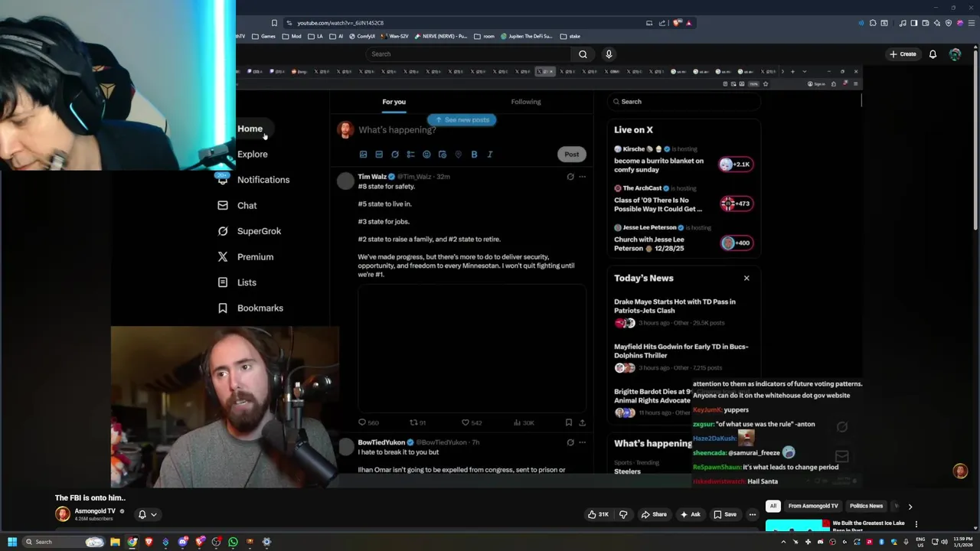Click the See new posts pill

tap(462, 120)
